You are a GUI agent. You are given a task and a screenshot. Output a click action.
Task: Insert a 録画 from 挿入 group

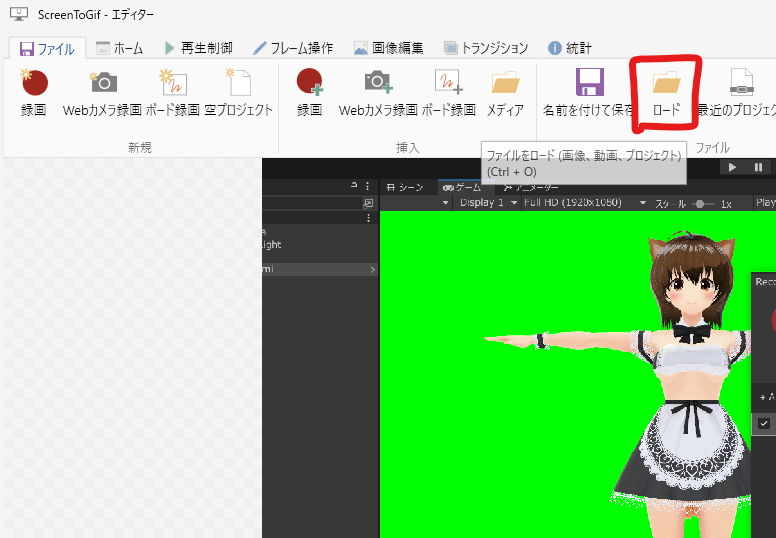(310, 93)
